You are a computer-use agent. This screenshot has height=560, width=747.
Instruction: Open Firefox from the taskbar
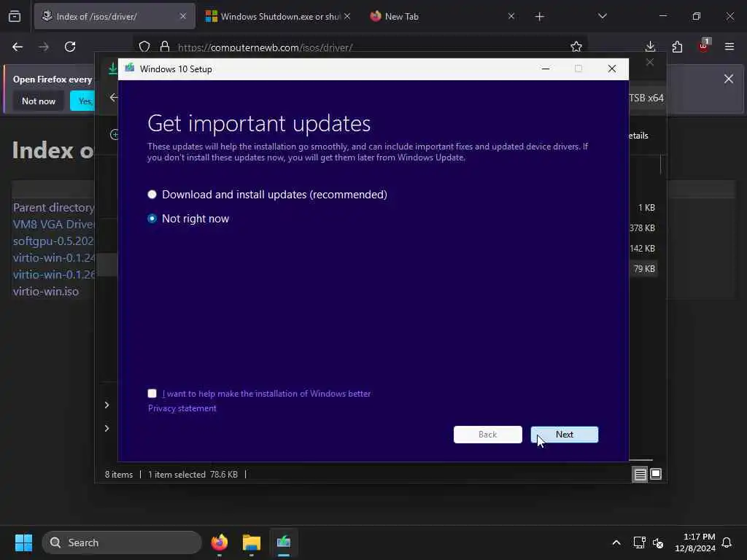click(x=219, y=542)
